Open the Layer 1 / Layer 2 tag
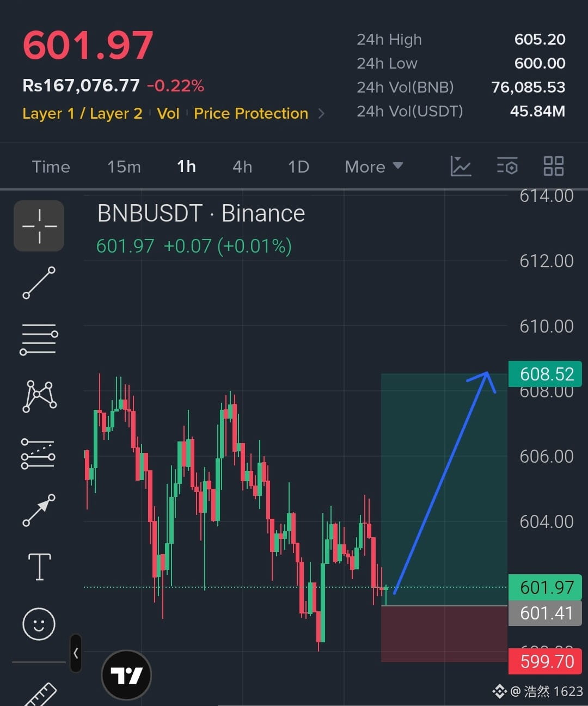 pyautogui.click(x=82, y=113)
